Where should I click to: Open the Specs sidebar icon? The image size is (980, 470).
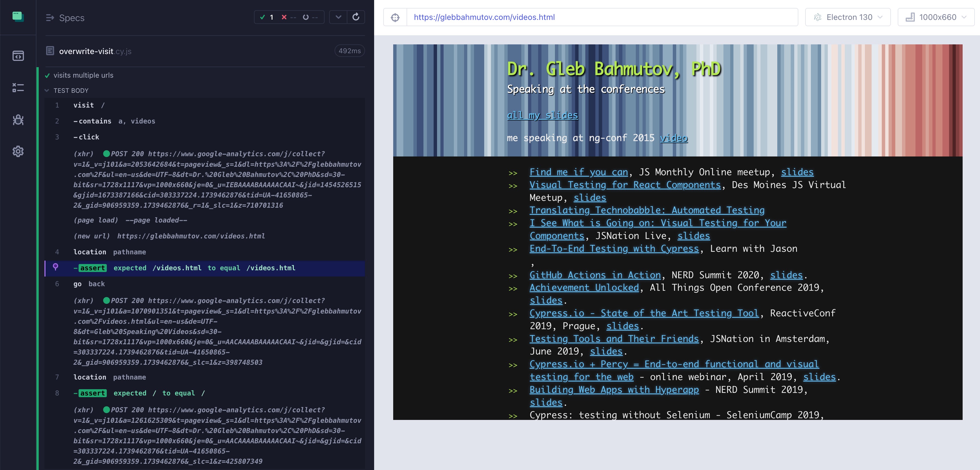[18, 56]
